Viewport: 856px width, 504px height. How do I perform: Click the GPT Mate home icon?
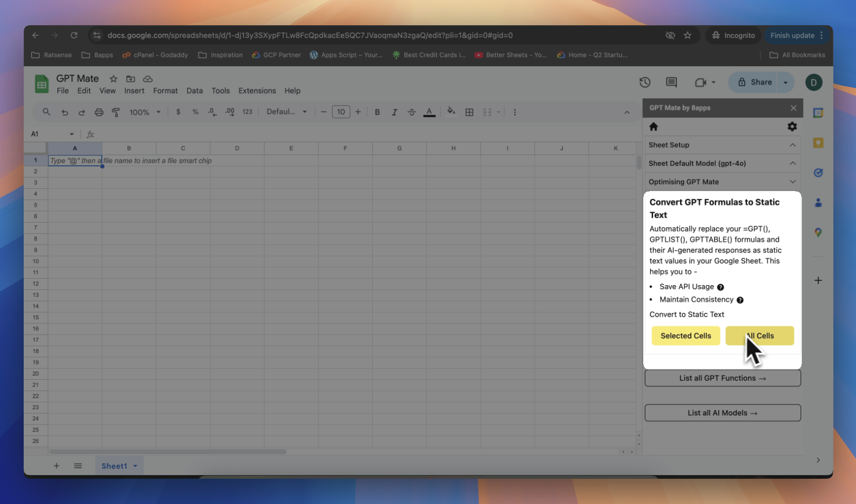tap(653, 127)
